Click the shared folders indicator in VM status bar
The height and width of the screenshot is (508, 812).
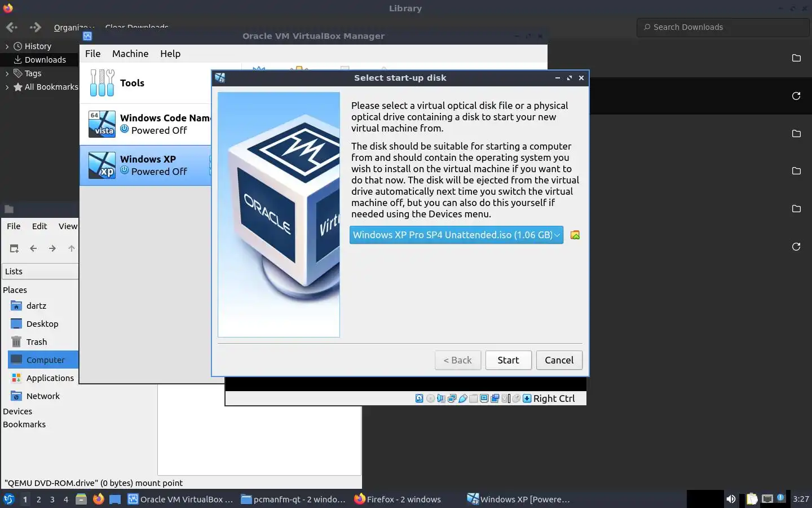click(474, 398)
